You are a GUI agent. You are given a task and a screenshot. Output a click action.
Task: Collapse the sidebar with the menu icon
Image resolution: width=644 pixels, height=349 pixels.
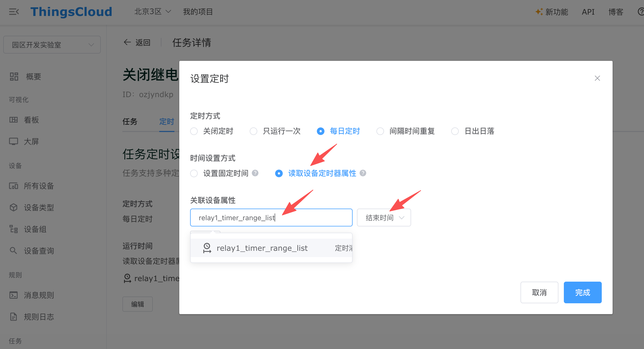point(14,12)
